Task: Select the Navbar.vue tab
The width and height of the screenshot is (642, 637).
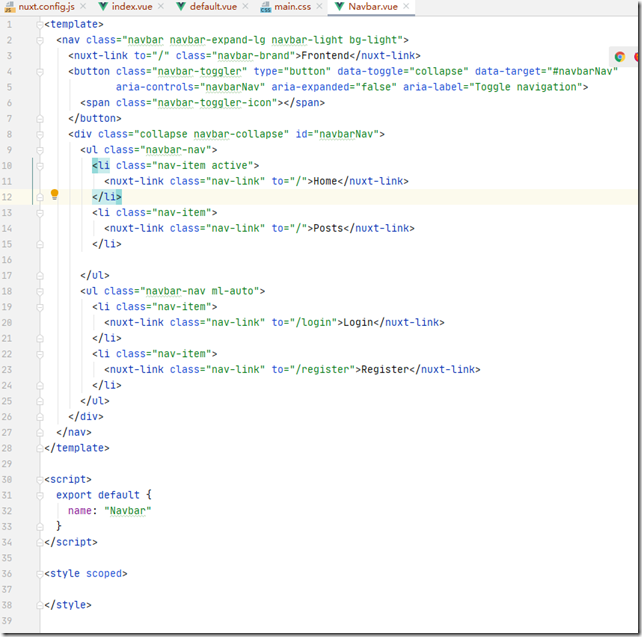Action: (373, 7)
